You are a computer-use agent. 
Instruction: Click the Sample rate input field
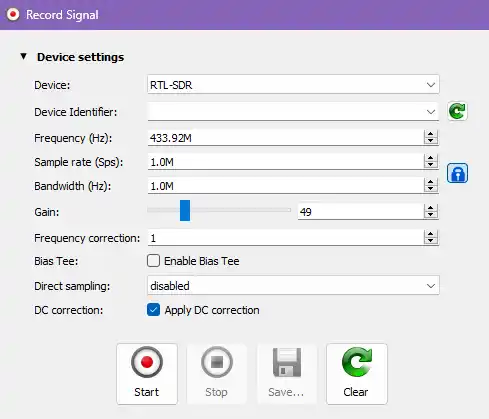pos(286,162)
